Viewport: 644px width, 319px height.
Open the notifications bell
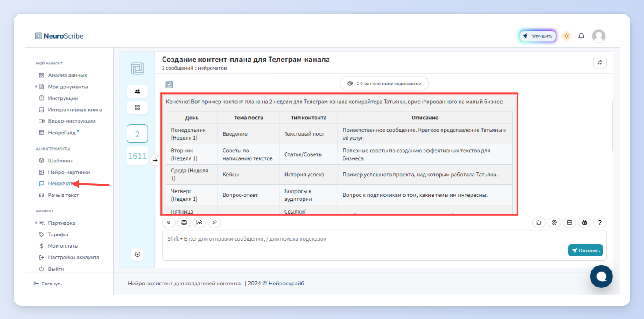pyautogui.click(x=581, y=36)
